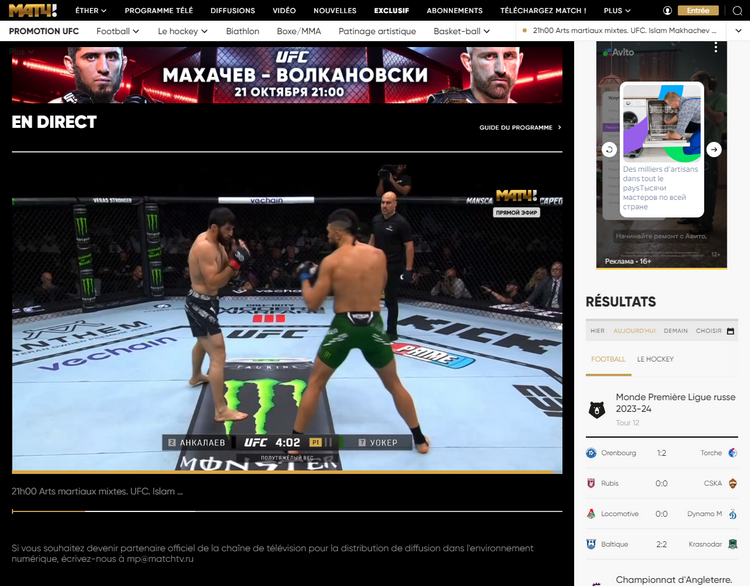Open calendar icon next to Choisir

point(730,331)
